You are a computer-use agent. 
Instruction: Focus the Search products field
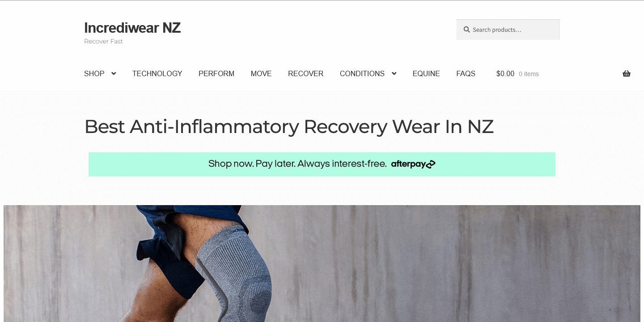(x=508, y=30)
